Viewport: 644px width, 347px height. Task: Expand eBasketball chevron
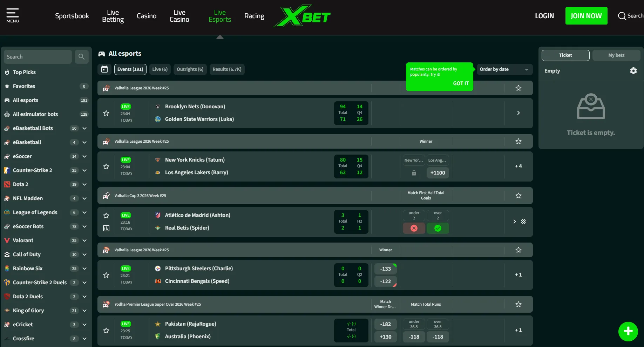tap(84, 142)
